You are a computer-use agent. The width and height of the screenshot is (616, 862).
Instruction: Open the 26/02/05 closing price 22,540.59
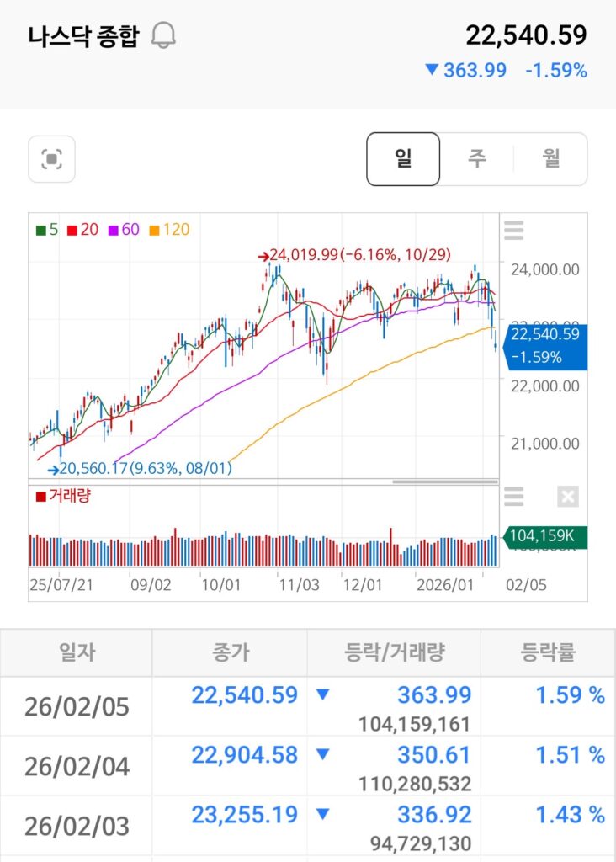[x=244, y=695]
